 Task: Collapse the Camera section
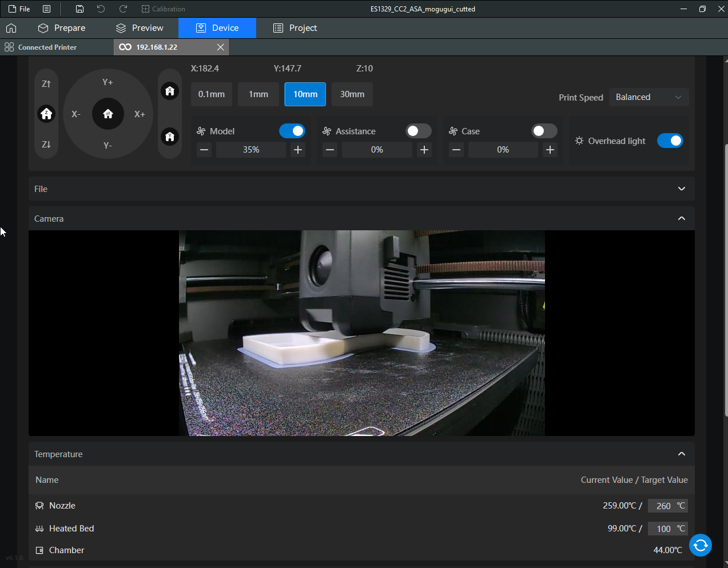(x=681, y=219)
